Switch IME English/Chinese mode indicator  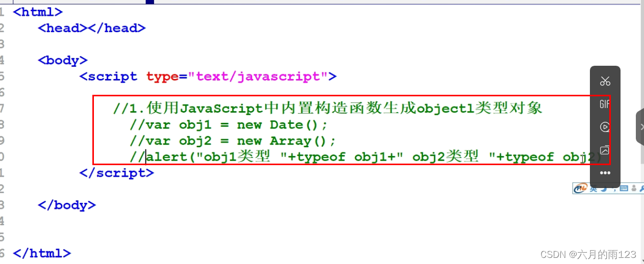pyautogui.click(x=593, y=189)
